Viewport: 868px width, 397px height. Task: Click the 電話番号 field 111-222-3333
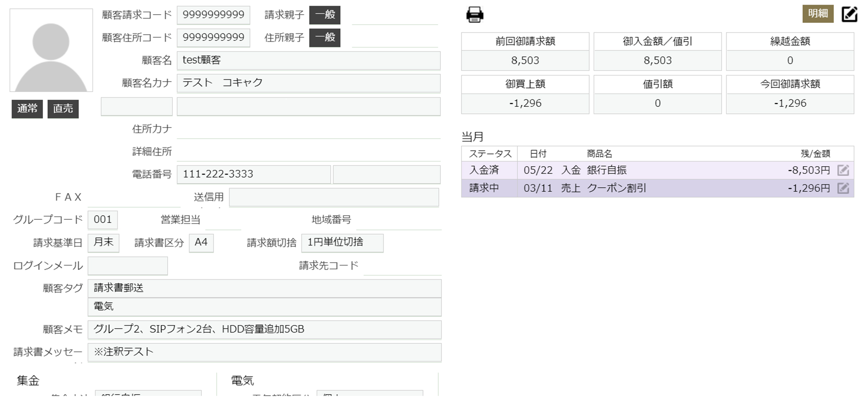[254, 174]
